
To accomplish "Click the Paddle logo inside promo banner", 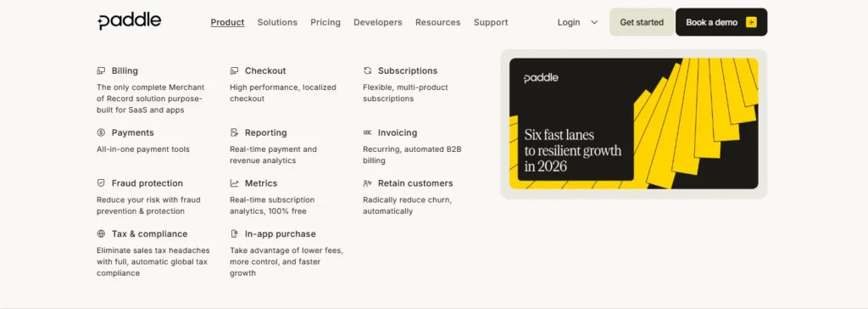I will [541, 78].
